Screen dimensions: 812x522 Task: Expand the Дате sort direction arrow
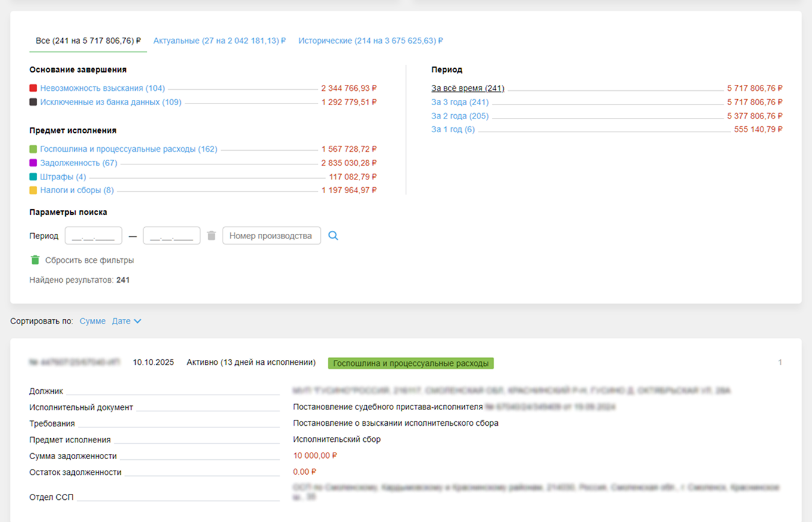point(138,321)
